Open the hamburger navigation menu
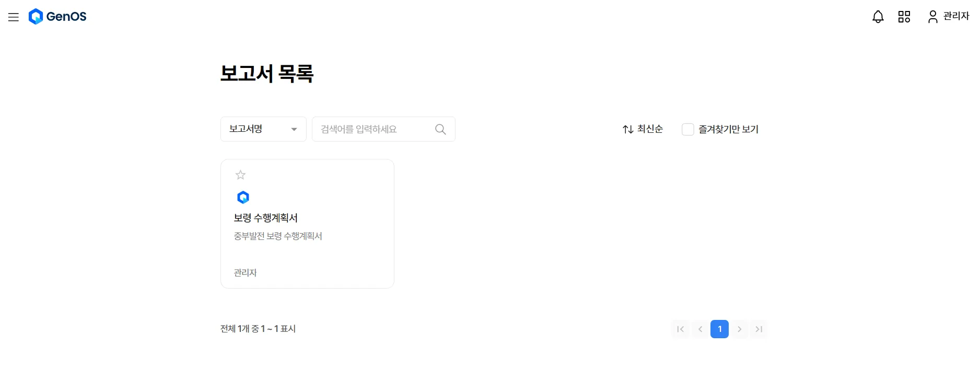This screenshot has width=980, height=391. pyautogui.click(x=14, y=17)
